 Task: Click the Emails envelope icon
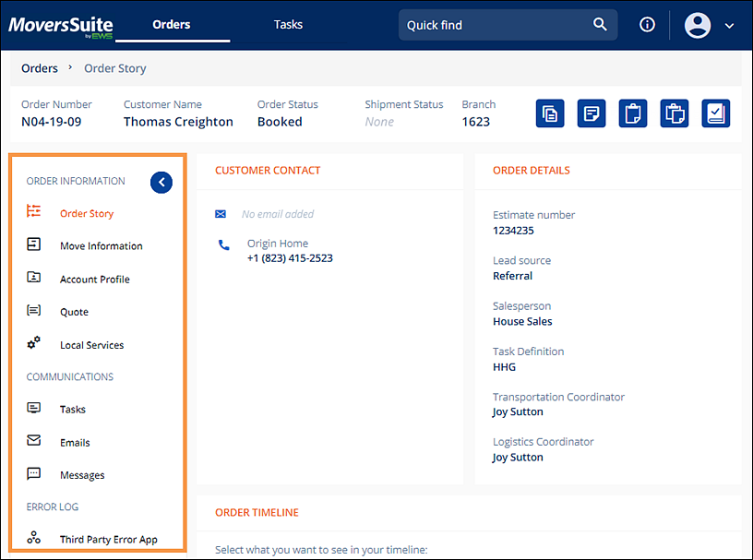pyautogui.click(x=33, y=441)
